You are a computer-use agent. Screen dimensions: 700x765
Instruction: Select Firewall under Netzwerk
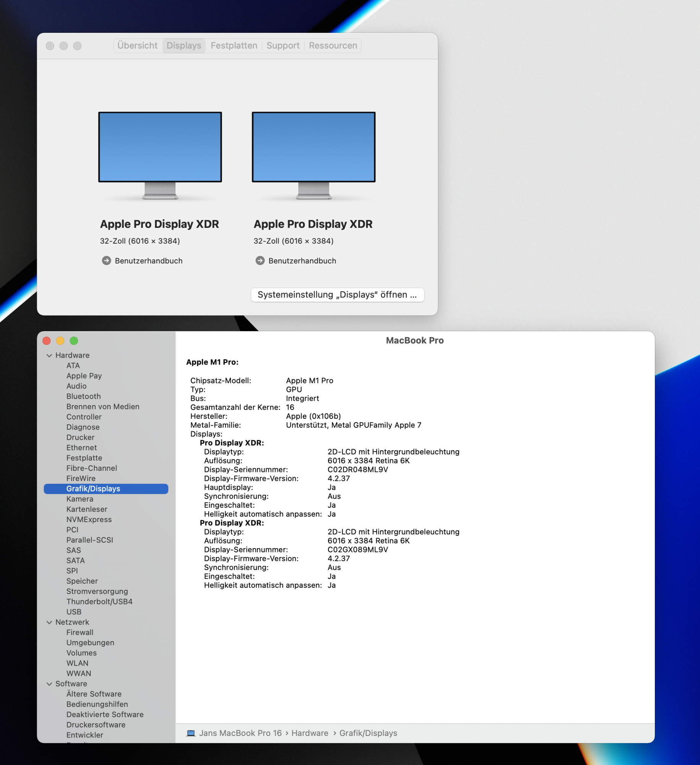[80, 633]
